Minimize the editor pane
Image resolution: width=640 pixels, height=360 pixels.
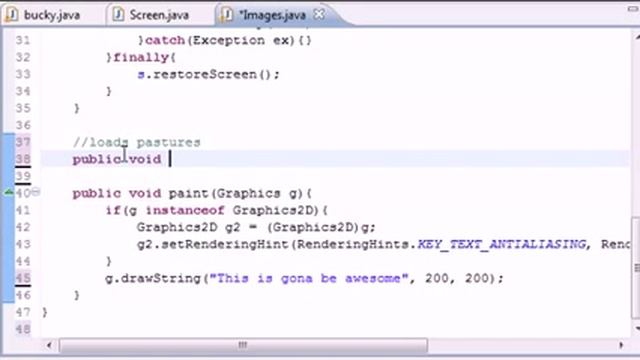(633, 9)
